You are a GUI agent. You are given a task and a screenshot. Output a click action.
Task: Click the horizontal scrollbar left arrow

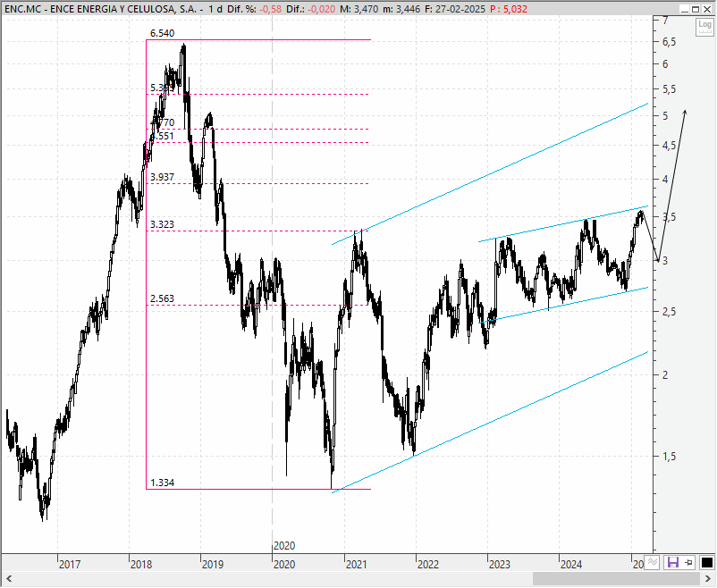9,578
